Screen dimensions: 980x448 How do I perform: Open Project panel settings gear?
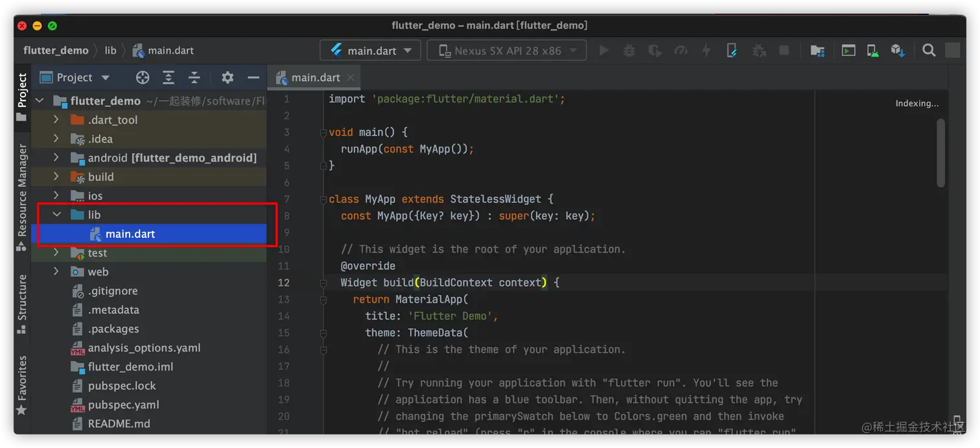point(227,78)
